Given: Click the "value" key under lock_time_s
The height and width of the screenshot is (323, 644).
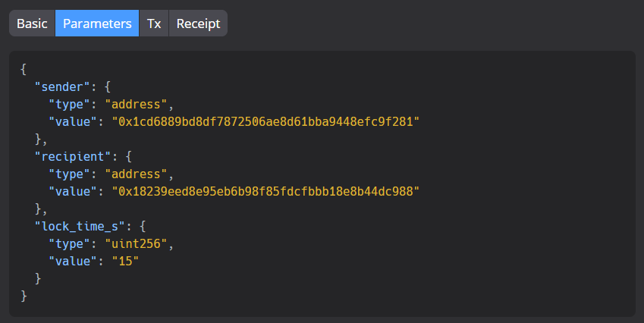Looking at the screenshot, I should coord(73,261).
